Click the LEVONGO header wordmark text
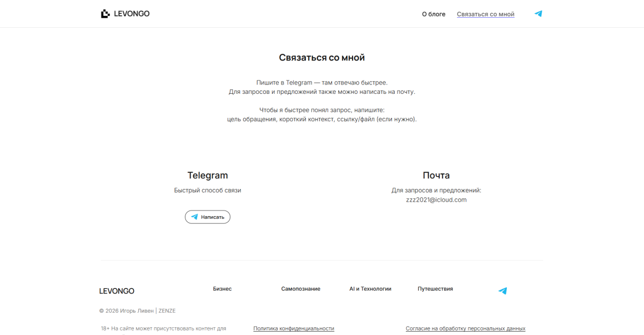This screenshot has width=644, height=335. (x=132, y=14)
